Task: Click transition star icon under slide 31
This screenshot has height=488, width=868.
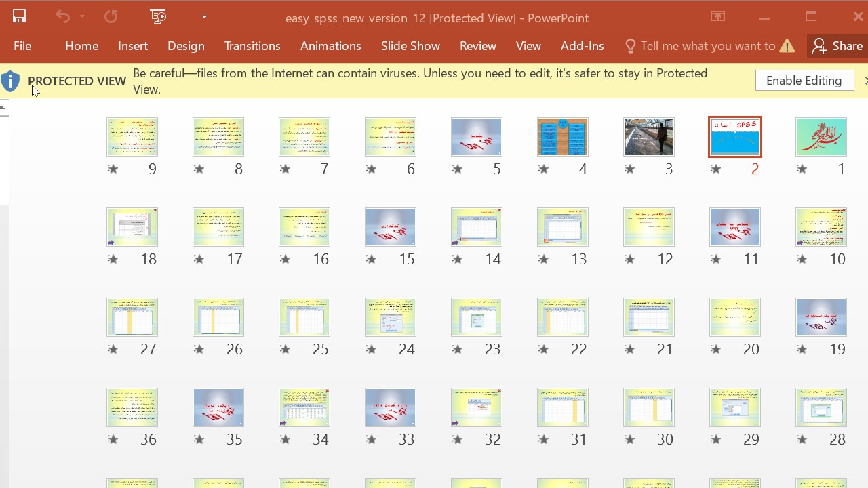Action: [544, 440]
